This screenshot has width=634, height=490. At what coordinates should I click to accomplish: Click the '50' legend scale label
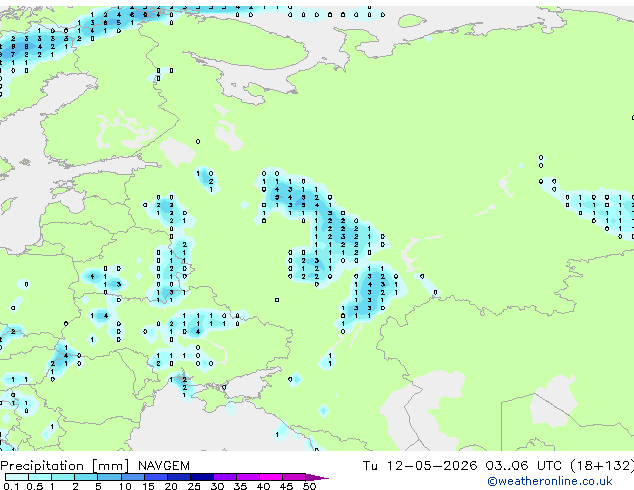(x=310, y=486)
